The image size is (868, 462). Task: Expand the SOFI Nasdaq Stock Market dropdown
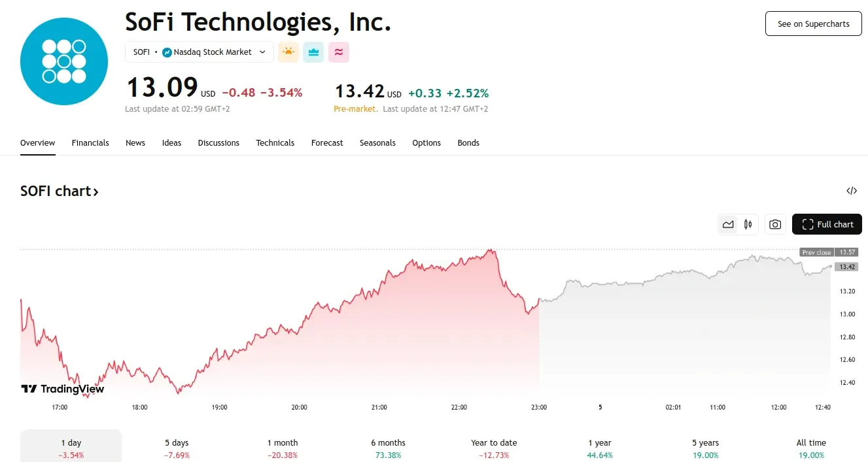pos(200,52)
